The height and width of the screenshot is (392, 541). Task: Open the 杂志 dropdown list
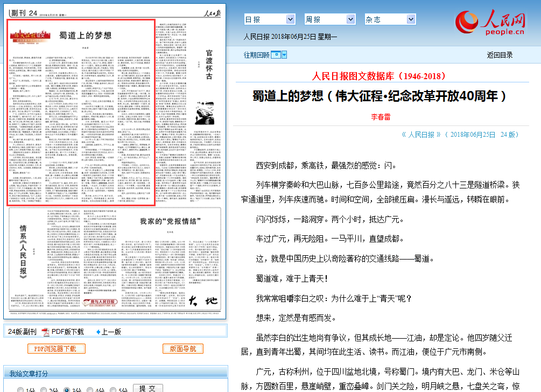(x=390, y=19)
